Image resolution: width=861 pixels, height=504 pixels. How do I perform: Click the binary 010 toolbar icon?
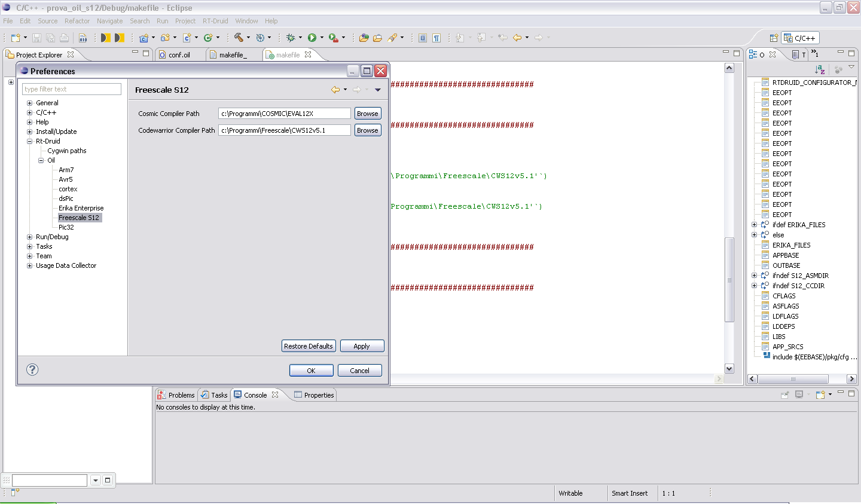83,38
